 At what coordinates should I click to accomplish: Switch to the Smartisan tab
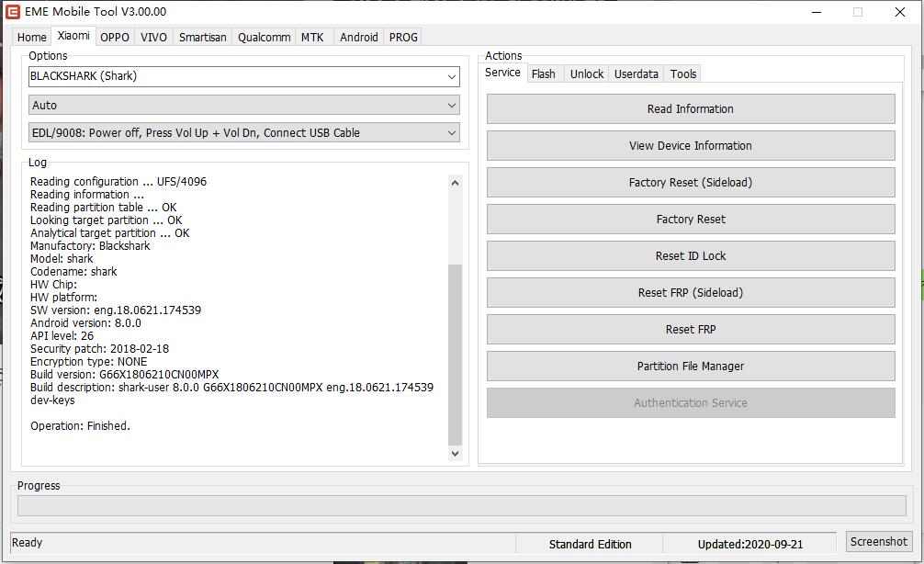click(x=203, y=37)
